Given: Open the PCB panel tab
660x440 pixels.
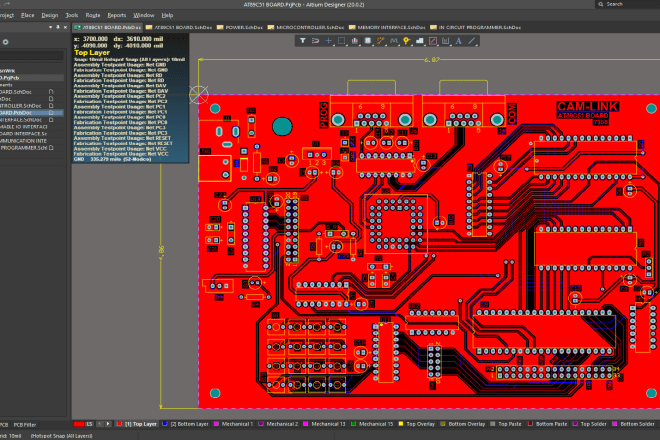Looking at the screenshot, I should 4,425.
